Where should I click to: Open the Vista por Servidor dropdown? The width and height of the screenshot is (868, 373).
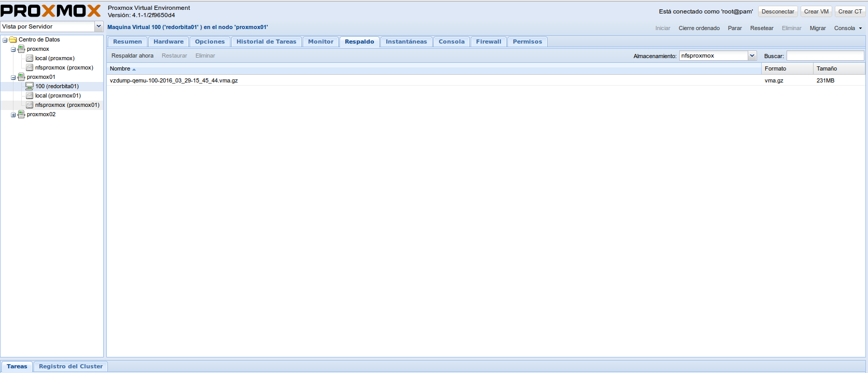pos(99,26)
